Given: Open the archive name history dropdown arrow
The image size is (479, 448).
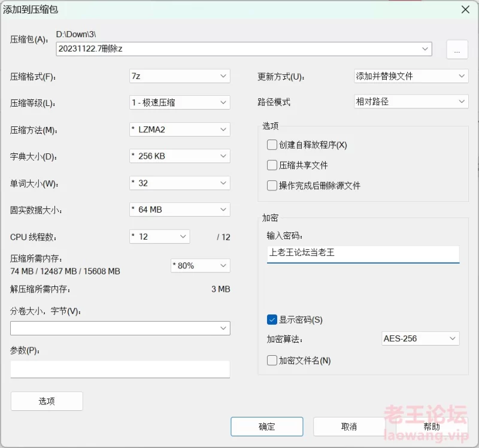Looking at the screenshot, I should point(425,49).
